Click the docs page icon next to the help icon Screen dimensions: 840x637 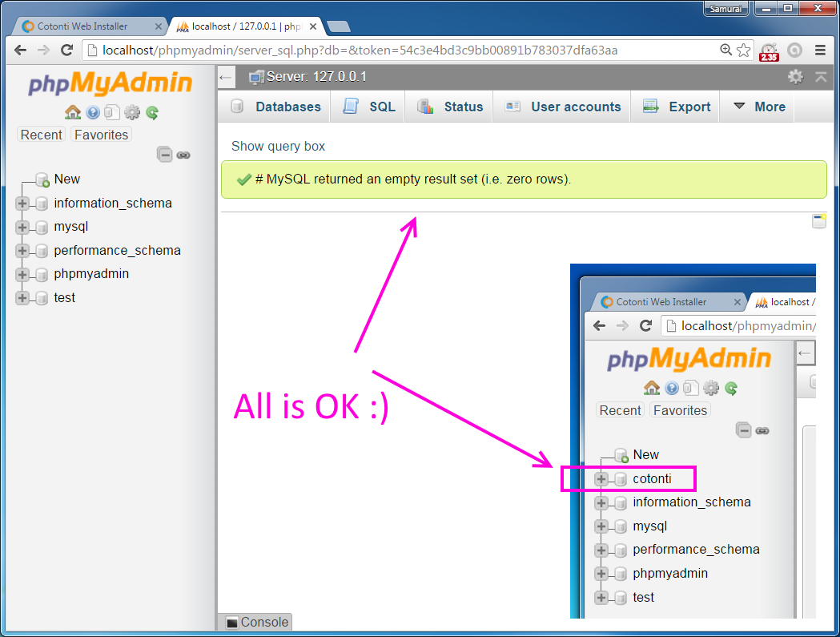pyautogui.click(x=111, y=112)
